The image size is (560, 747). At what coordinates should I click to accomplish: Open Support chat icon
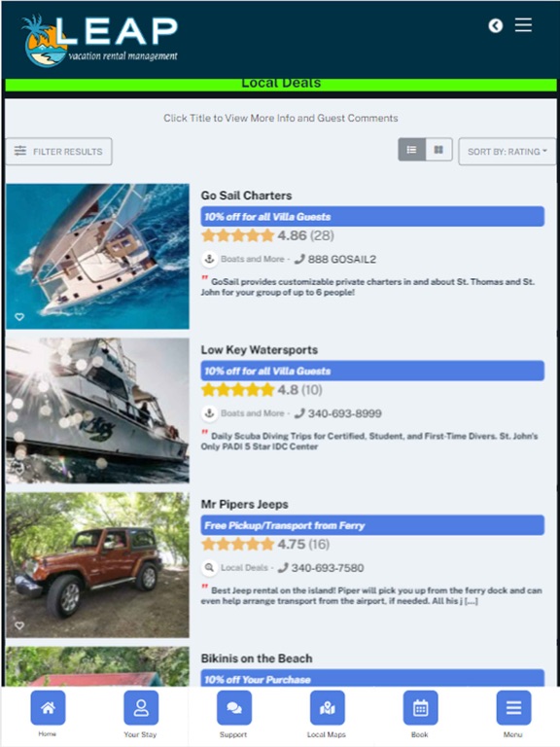(x=233, y=708)
